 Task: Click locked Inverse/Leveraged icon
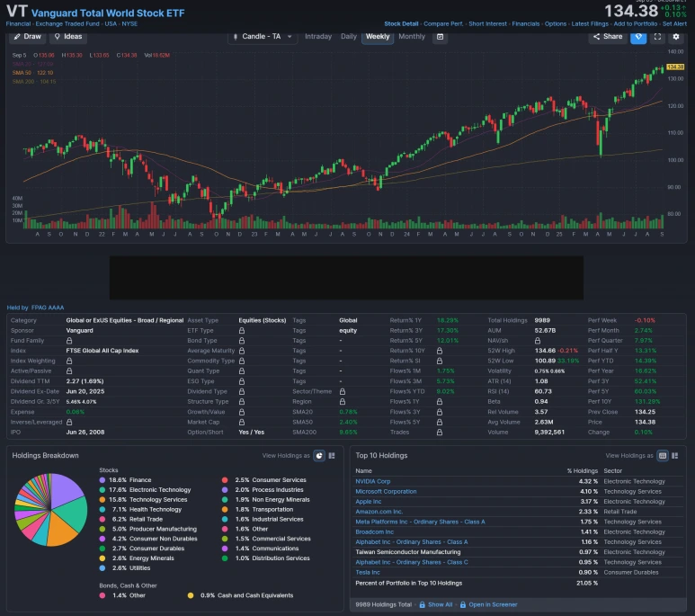coord(69,422)
